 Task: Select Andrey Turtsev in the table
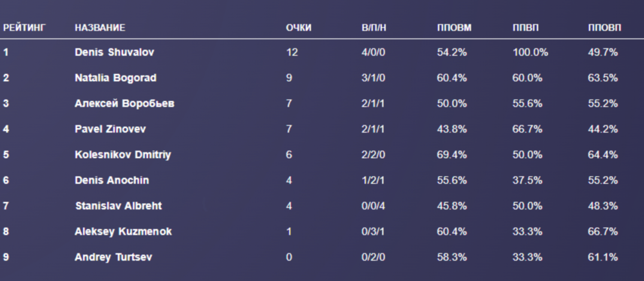[113, 257]
